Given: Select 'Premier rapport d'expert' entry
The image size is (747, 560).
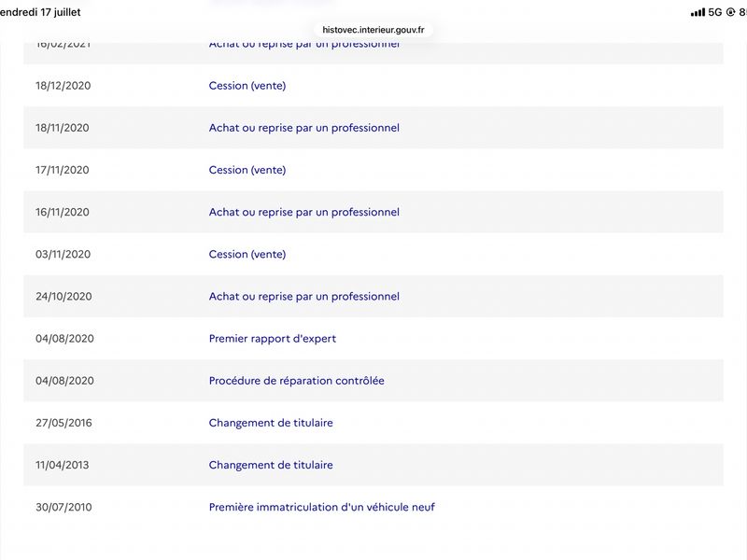Looking at the screenshot, I should [273, 339].
